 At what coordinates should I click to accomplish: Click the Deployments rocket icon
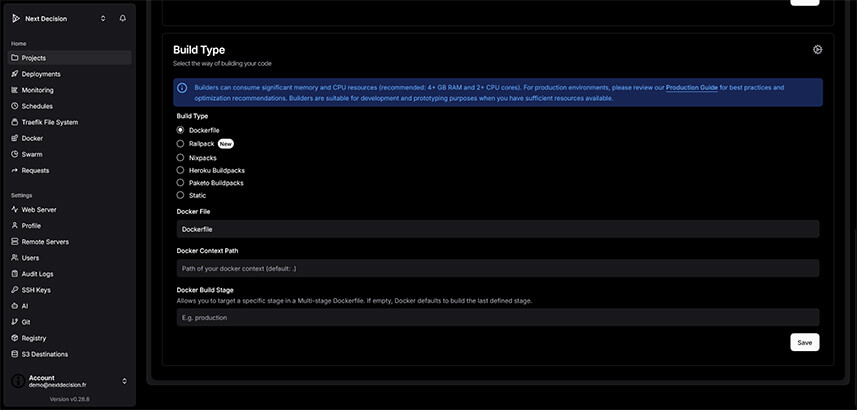[x=15, y=74]
